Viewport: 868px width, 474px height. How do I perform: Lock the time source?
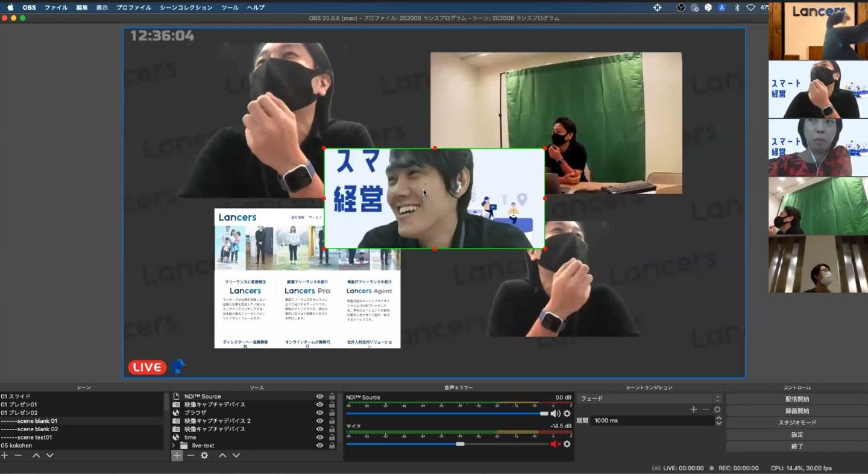[332, 437]
